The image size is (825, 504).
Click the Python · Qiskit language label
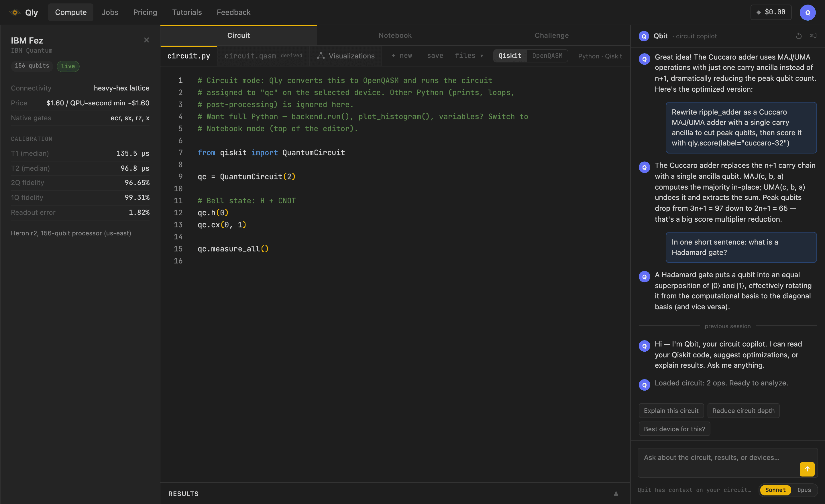pyautogui.click(x=600, y=56)
